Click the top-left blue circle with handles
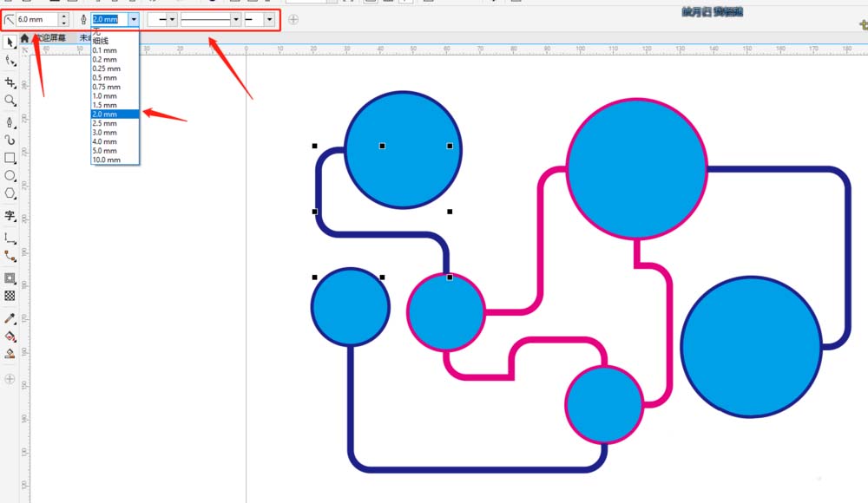The image size is (868, 503). tap(403, 150)
